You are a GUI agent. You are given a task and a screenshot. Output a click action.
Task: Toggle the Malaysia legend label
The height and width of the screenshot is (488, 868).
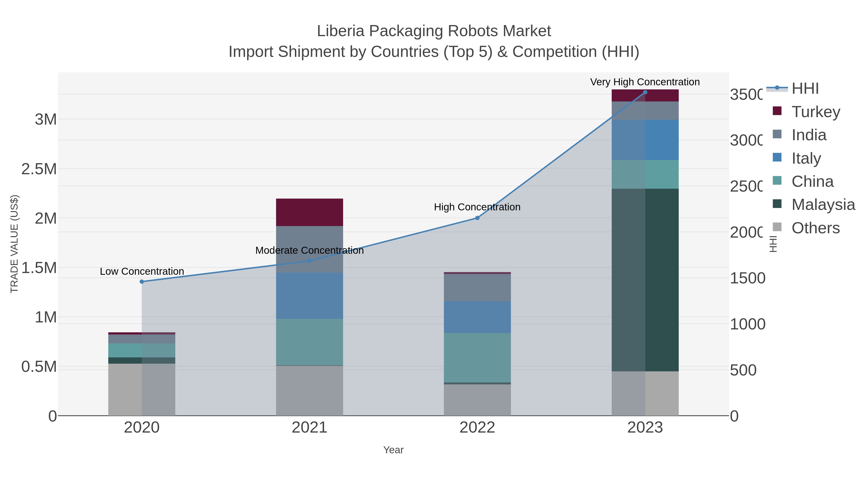(823, 205)
